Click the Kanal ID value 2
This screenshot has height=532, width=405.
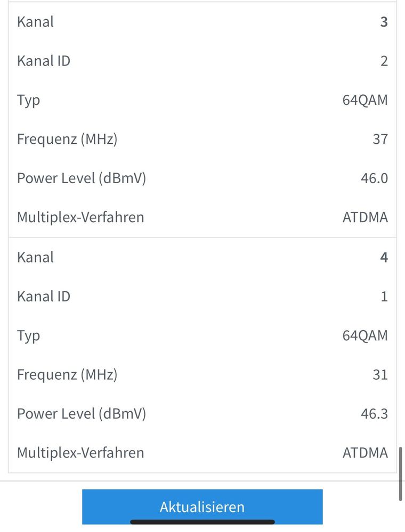pos(384,61)
